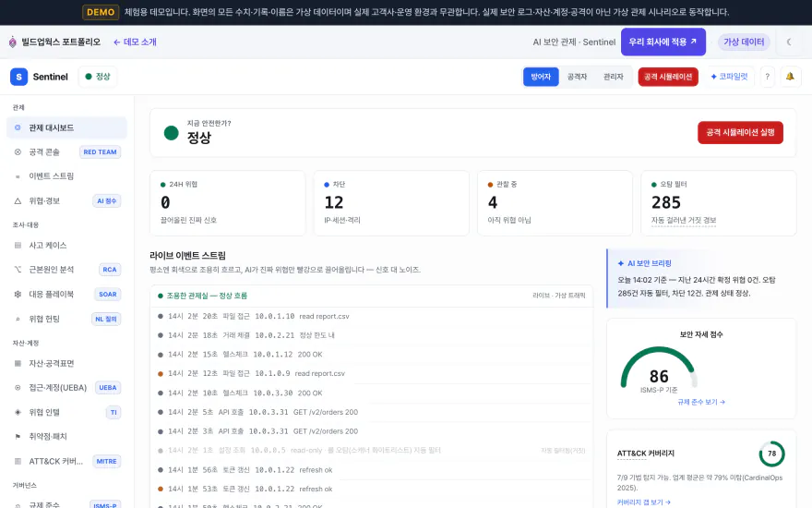Open the help question mark button
Viewport: 812px width, 508px height.
tap(767, 77)
